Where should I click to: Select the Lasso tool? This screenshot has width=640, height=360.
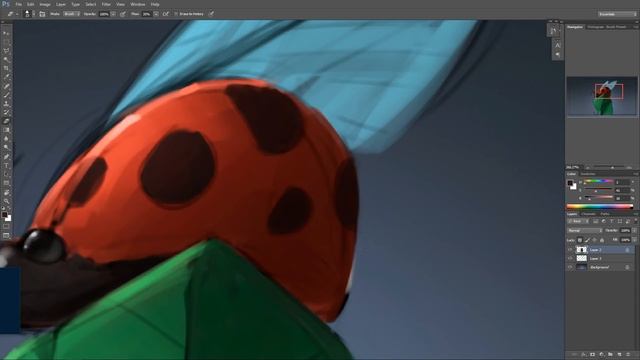click(6, 51)
